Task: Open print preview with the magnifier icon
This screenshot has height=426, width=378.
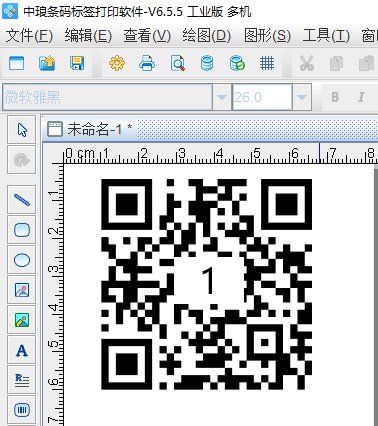Action: pos(178,63)
